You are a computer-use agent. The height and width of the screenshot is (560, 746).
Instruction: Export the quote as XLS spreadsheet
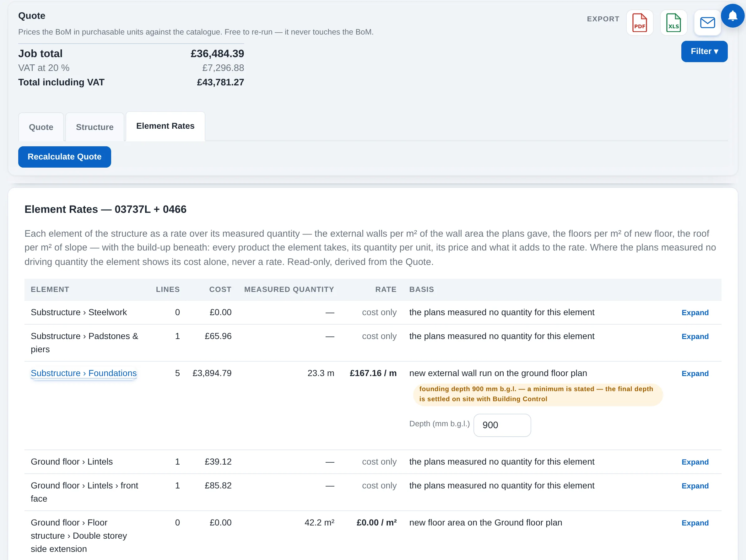coord(673,23)
